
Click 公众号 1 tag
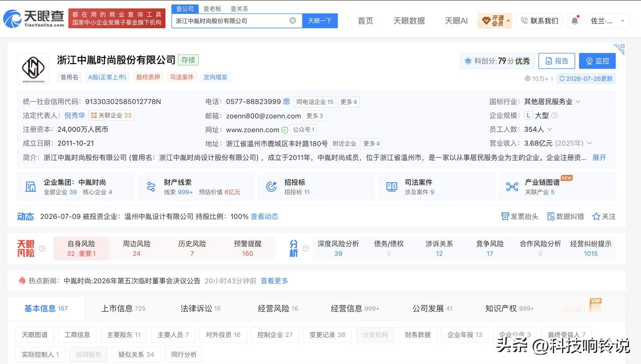(x=304, y=130)
